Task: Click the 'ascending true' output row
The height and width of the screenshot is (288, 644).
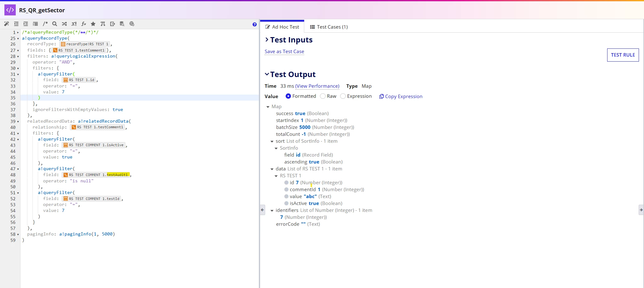Action: pyautogui.click(x=313, y=162)
